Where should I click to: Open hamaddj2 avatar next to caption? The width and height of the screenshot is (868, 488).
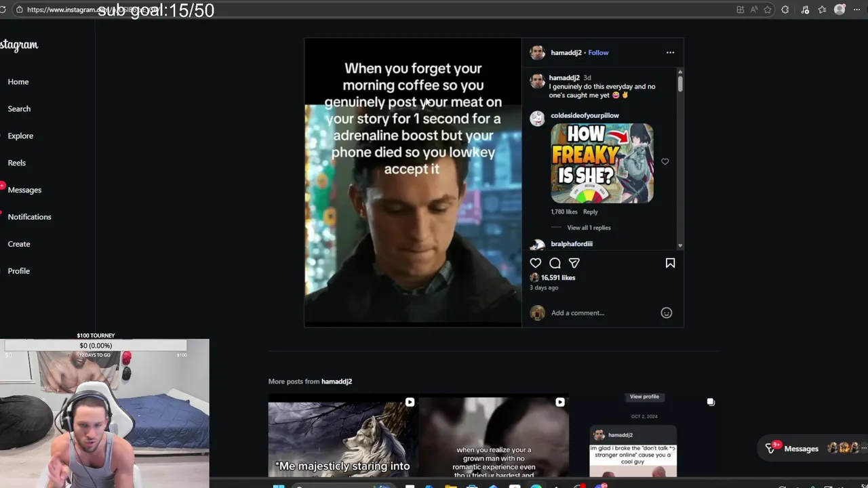[x=538, y=81]
